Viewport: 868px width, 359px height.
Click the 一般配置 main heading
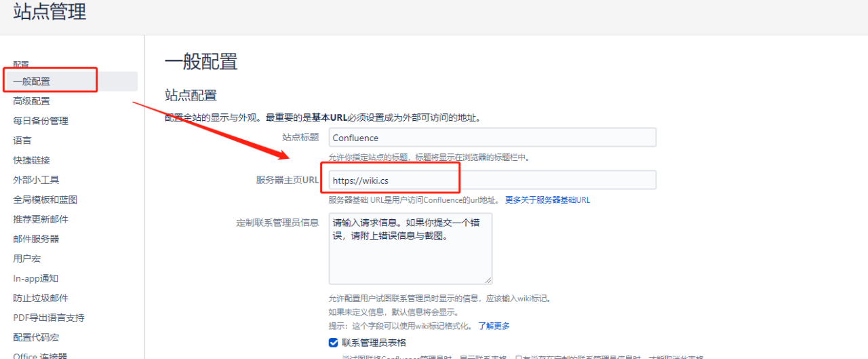[x=201, y=62]
